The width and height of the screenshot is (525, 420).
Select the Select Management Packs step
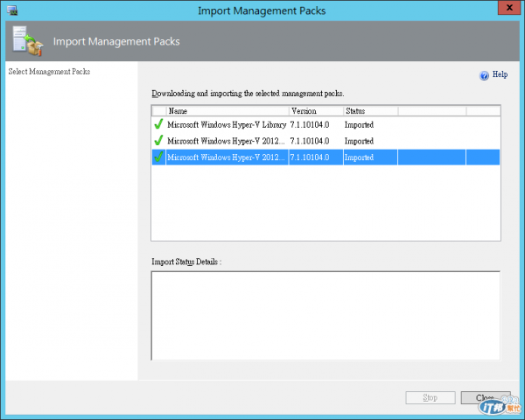tap(49, 72)
